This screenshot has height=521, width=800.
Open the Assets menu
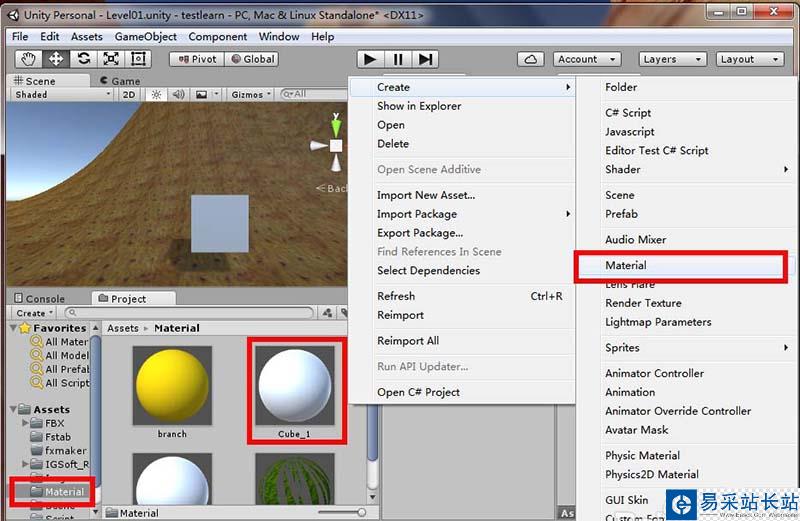tap(87, 37)
